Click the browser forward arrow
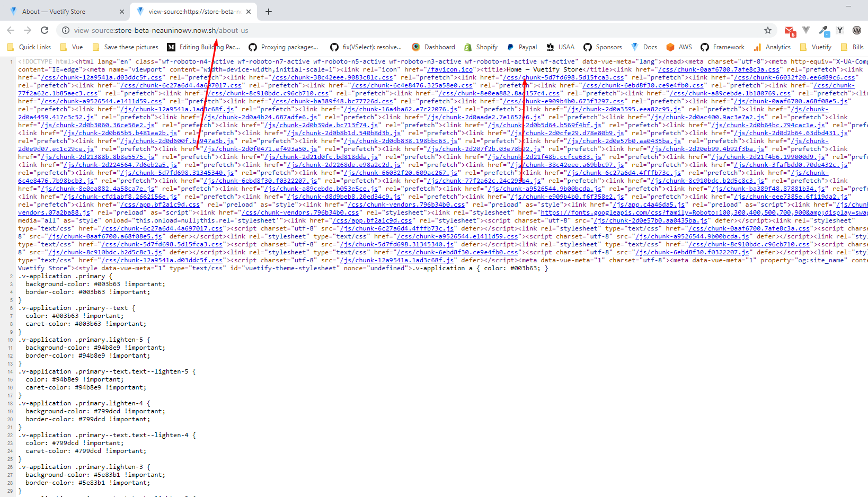This screenshot has height=497, width=868. [28, 30]
